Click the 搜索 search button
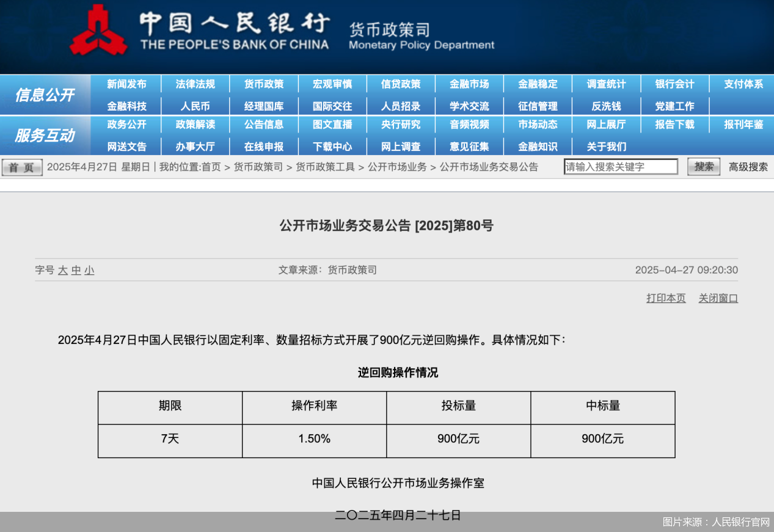Screen dimensions: 774x532 point(704,167)
